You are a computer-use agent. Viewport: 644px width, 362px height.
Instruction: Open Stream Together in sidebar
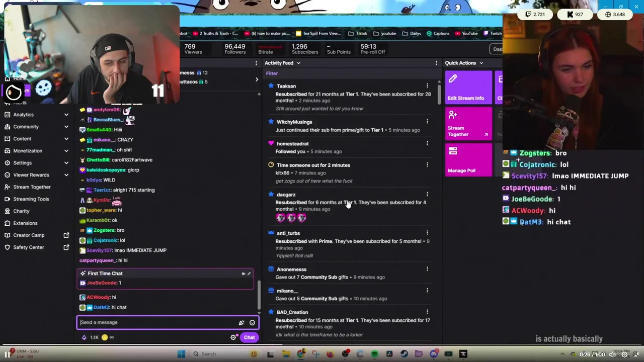[x=32, y=187]
